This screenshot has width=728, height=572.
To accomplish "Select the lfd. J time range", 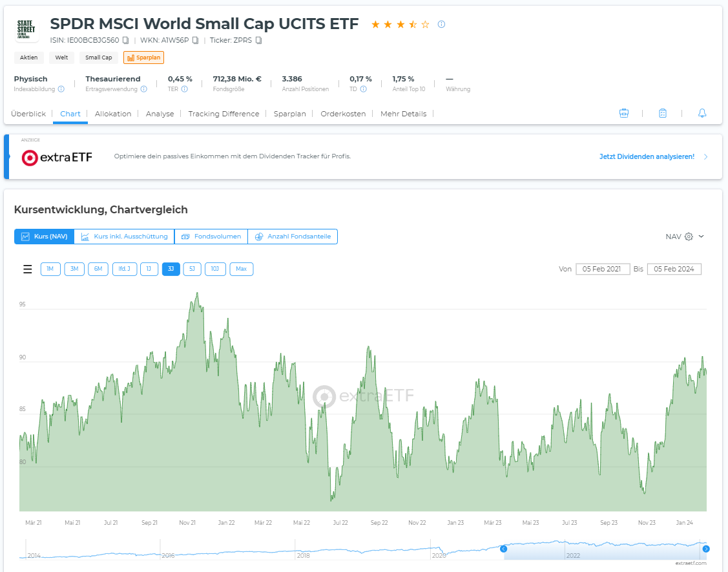I will (125, 269).
